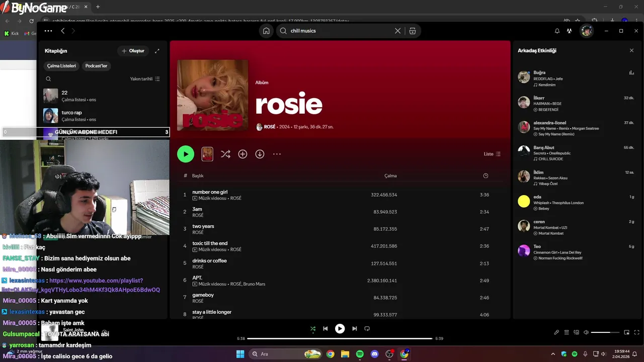
Task: Open the play queue icon
Action: [x=567, y=332]
